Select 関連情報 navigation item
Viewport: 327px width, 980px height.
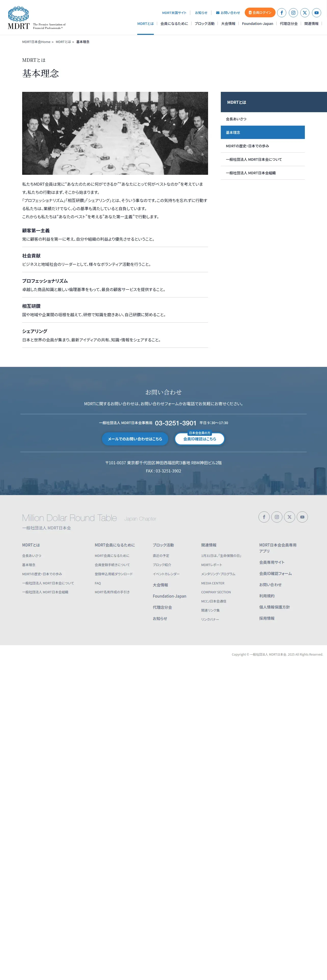point(311,24)
